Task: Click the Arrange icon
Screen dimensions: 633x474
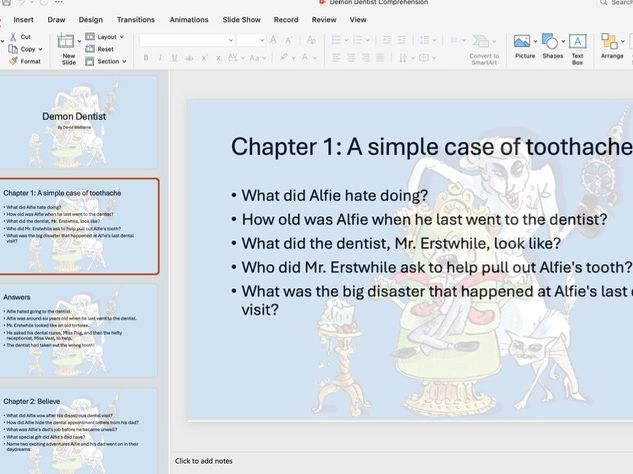Action: point(609,42)
